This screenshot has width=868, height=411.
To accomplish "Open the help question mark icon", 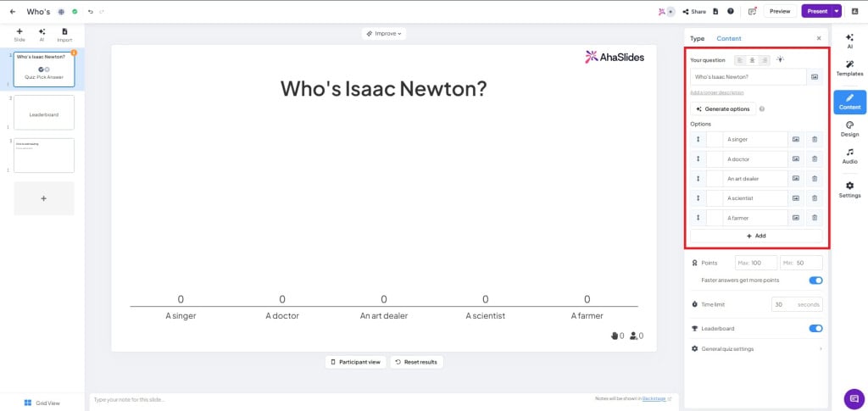I will click(x=731, y=11).
